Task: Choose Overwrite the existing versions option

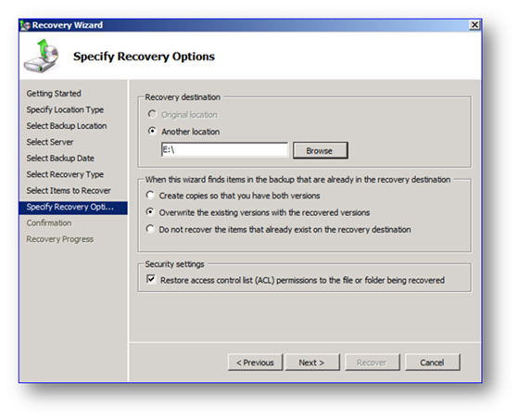Action: tap(150, 212)
